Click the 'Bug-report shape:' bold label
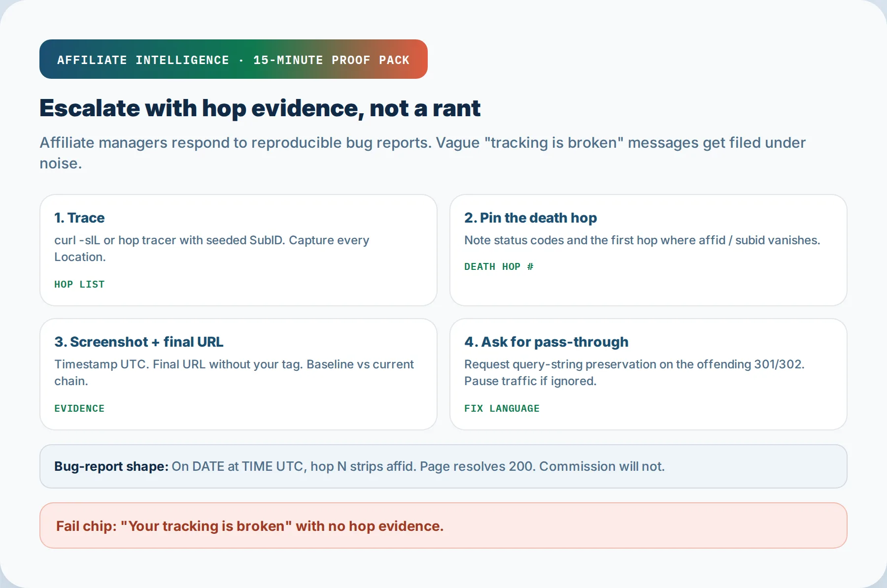The width and height of the screenshot is (887, 588). click(111, 466)
